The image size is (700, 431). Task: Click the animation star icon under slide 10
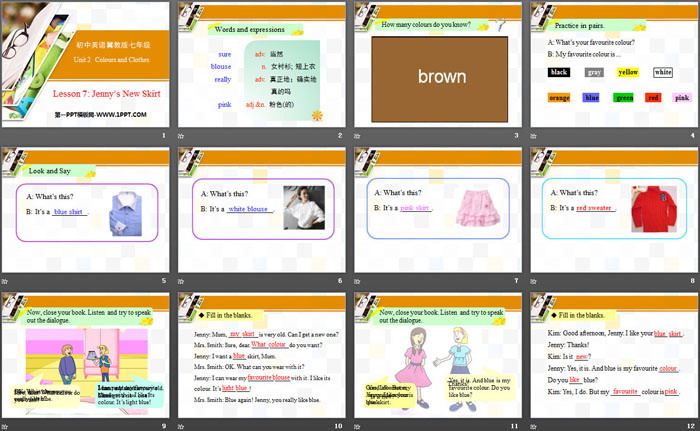click(x=181, y=427)
